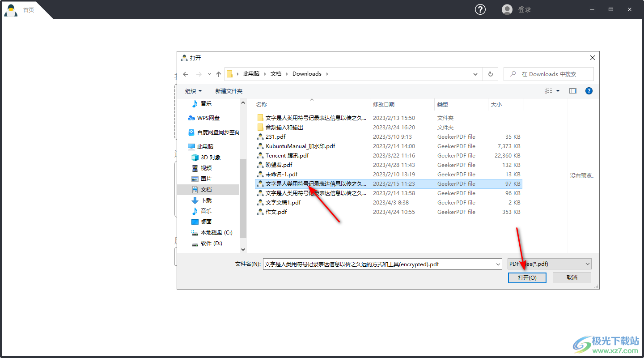Sort files by 修改日期 column header
The width and height of the screenshot is (644, 358).
point(384,105)
